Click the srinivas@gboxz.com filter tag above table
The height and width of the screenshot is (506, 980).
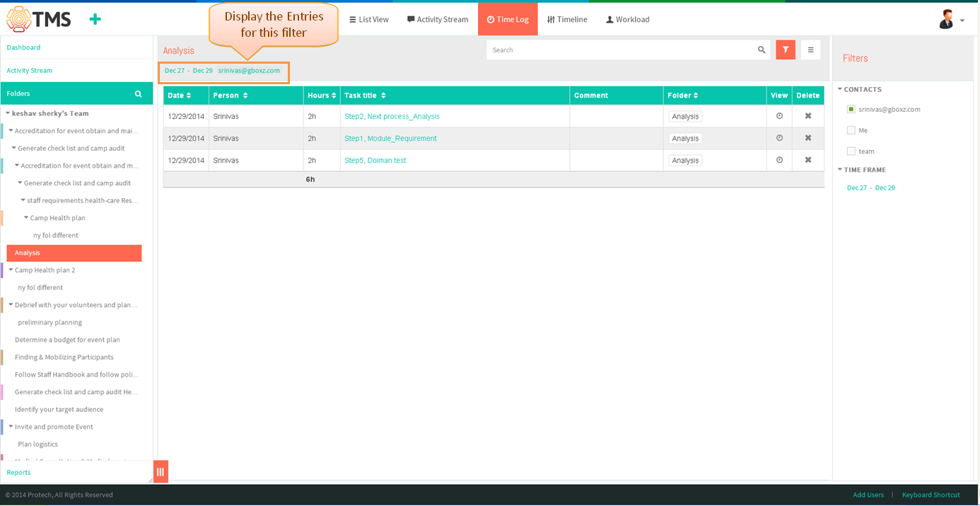tap(249, 70)
